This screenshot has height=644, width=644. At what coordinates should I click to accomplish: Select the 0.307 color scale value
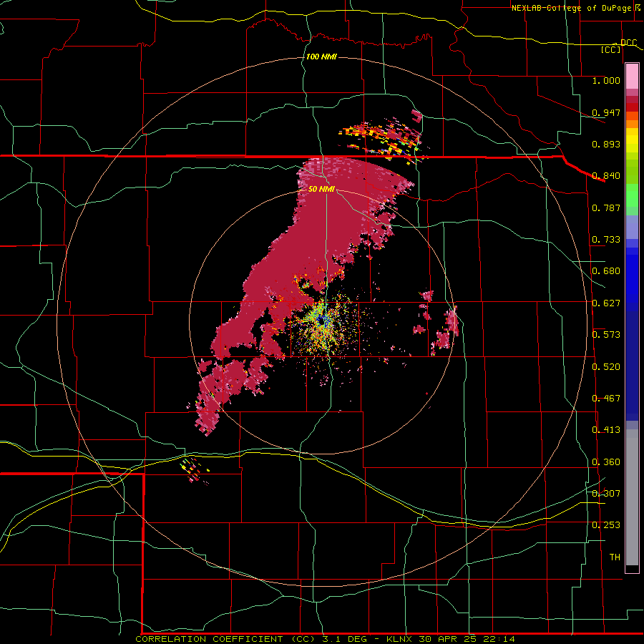[606, 494]
